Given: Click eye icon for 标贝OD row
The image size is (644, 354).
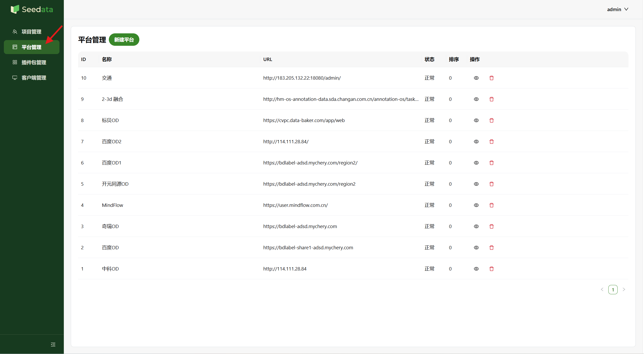Looking at the screenshot, I should [x=476, y=120].
